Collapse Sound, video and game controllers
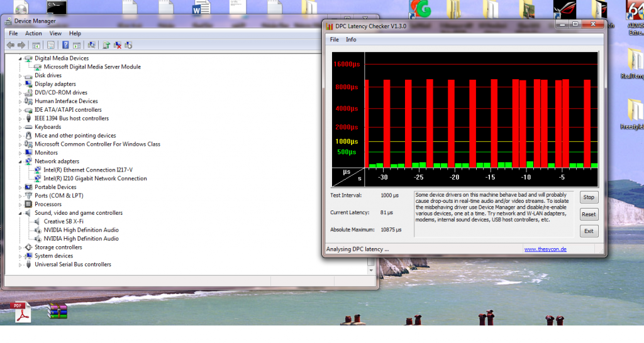The height and width of the screenshot is (343, 644). (x=19, y=214)
